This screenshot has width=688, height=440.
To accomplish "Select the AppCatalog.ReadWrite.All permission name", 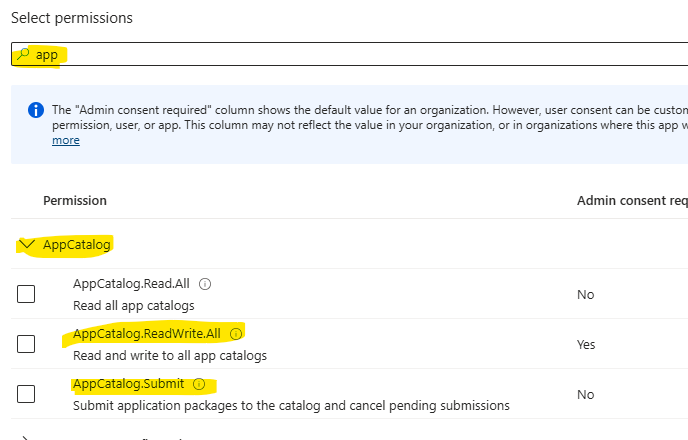I will [148, 334].
